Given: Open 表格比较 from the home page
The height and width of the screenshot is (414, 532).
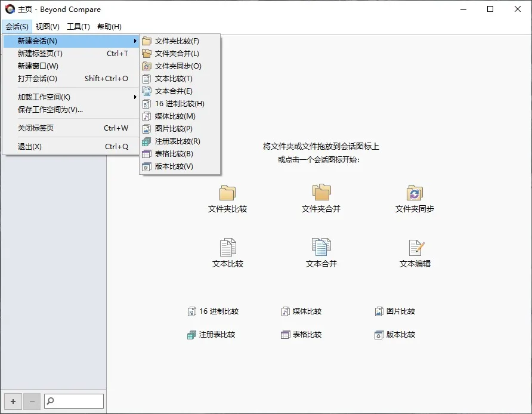Looking at the screenshot, I should 301,335.
